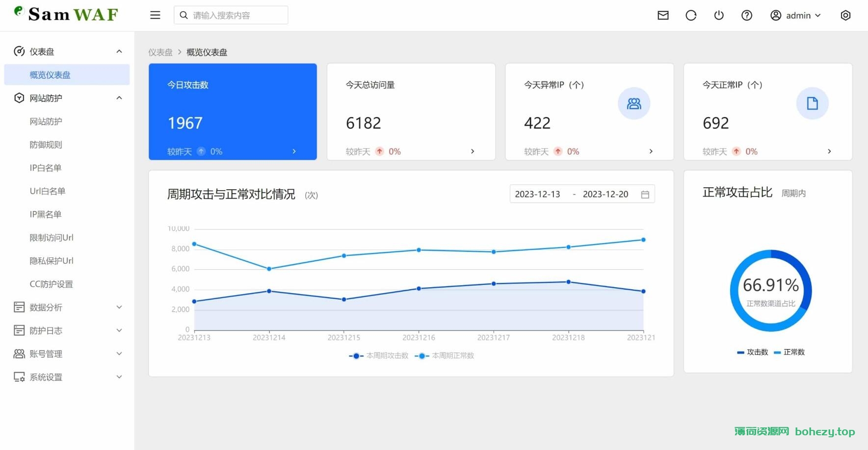Image resolution: width=868 pixels, height=450 pixels.
Task: Click the 6182 total visits value
Action: coord(364,123)
